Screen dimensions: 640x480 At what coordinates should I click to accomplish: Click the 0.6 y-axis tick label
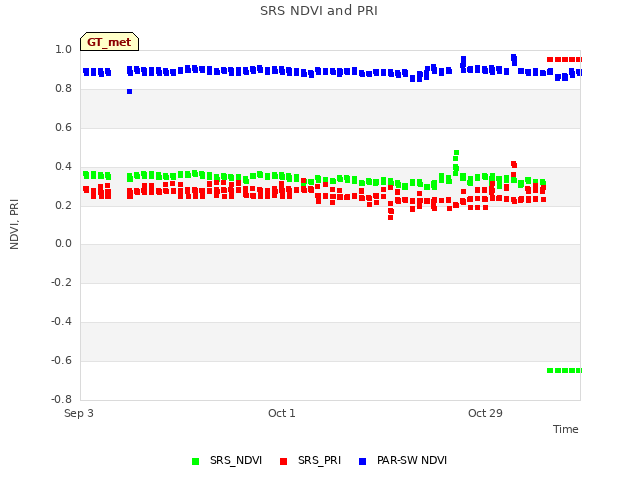coord(63,127)
